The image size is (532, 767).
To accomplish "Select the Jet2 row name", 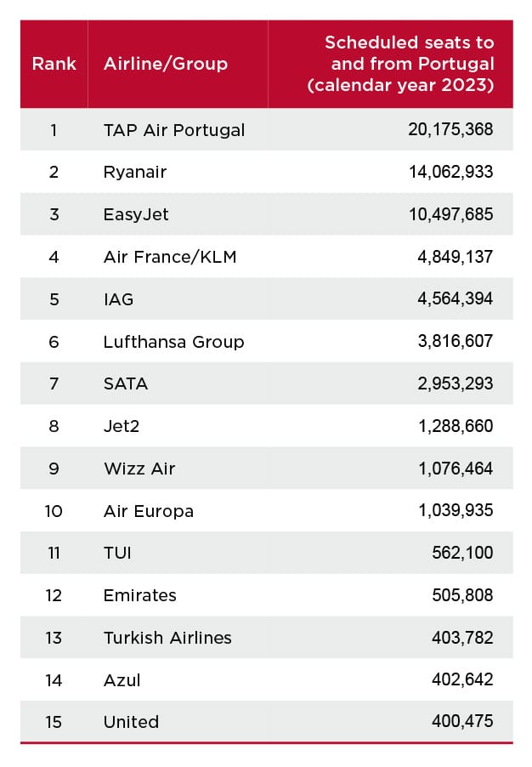I will pos(122,426).
